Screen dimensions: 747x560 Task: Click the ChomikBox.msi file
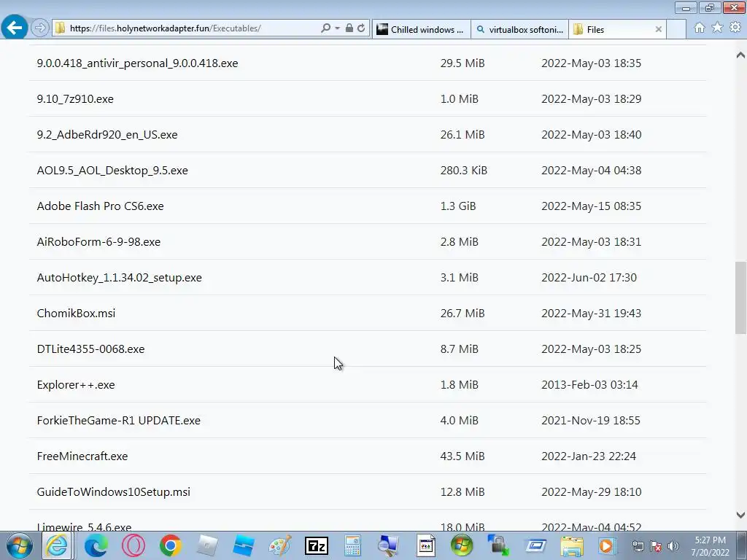[x=76, y=314]
